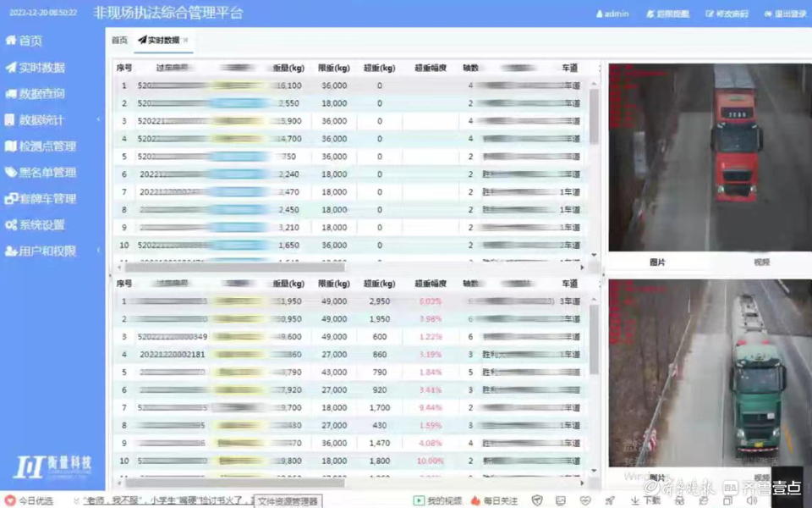Select 图片 tab under the red truck

tap(657, 262)
